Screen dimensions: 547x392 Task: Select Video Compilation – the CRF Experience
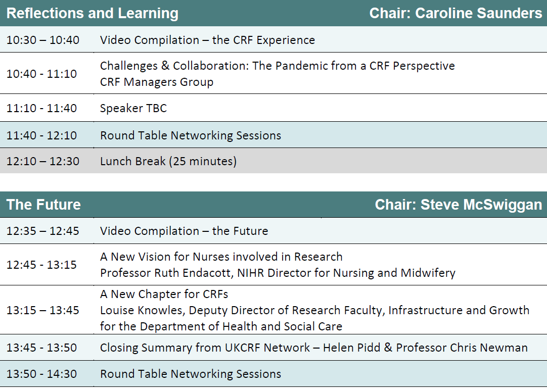tap(208, 40)
